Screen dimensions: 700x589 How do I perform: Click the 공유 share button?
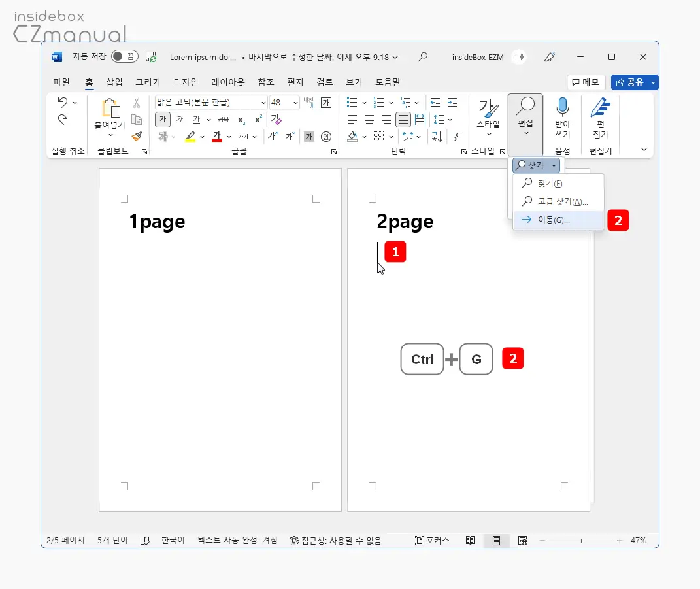click(x=629, y=82)
